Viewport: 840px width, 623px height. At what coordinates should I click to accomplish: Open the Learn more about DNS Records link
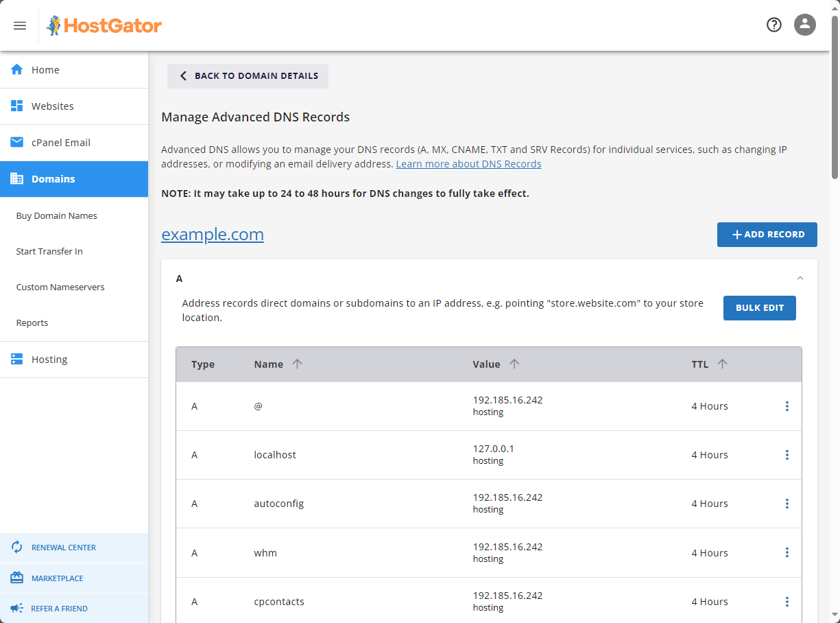[x=468, y=163]
